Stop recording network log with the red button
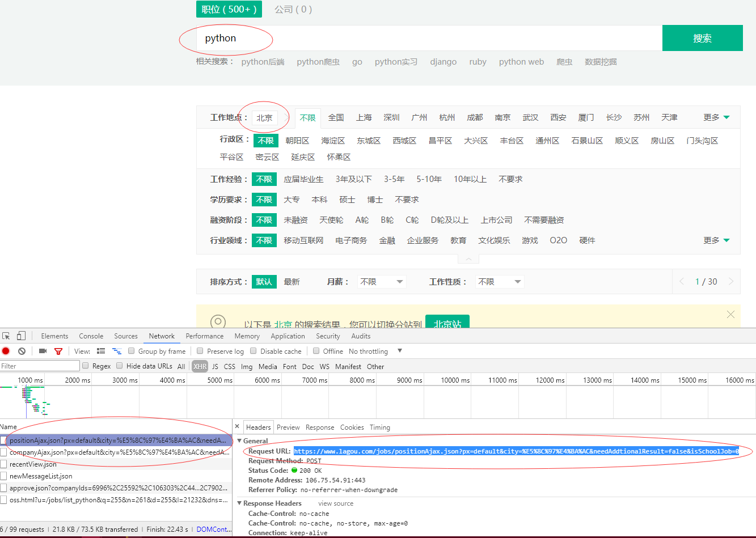Viewport: 756px width, 538px height. pos(6,351)
